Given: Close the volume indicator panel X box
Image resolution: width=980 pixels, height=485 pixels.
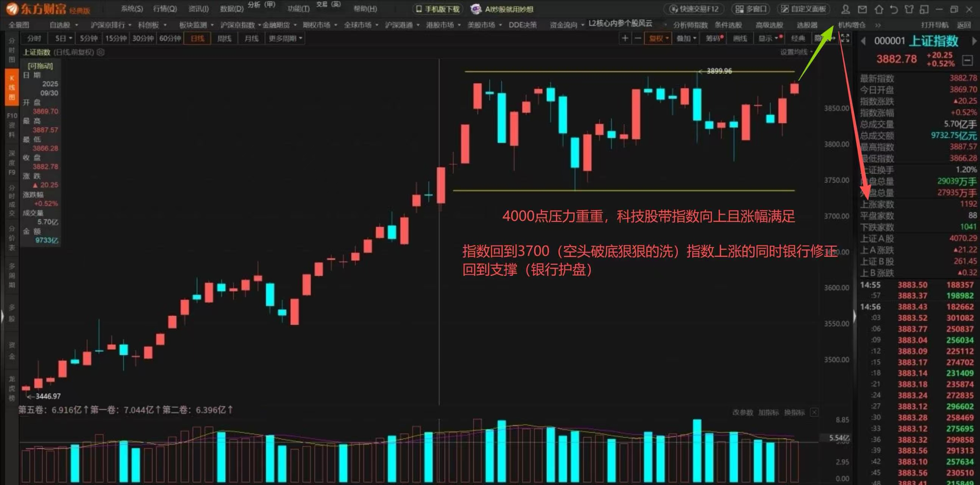Looking at the screenshot, I should (814, 412).
